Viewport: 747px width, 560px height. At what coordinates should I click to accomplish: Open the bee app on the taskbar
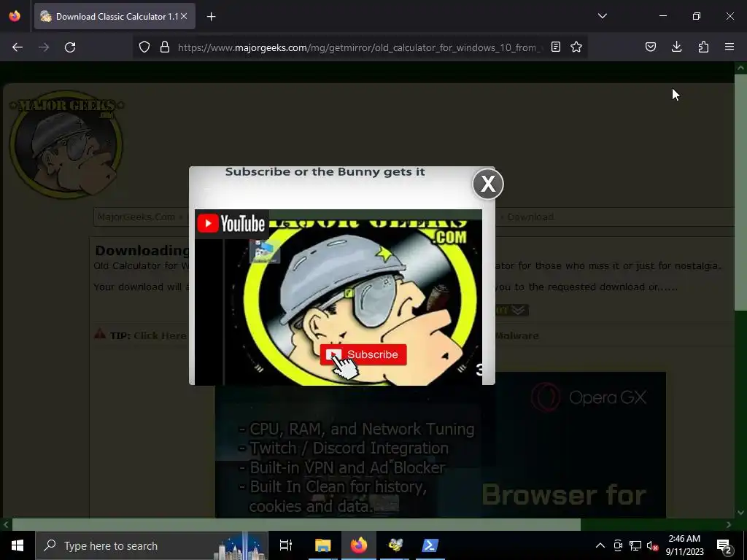coord(395,545)
